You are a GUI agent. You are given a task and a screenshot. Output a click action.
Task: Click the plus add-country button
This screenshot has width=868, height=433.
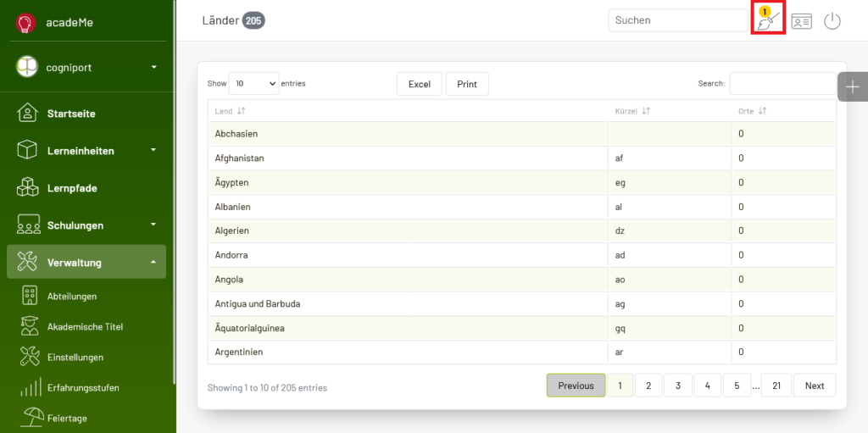click(x=853, y=87)
